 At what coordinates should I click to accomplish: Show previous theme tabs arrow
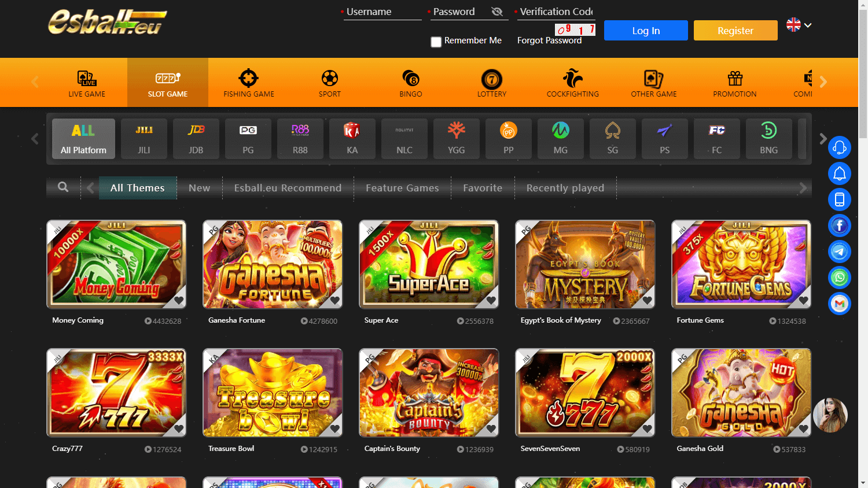pos(90,188)
